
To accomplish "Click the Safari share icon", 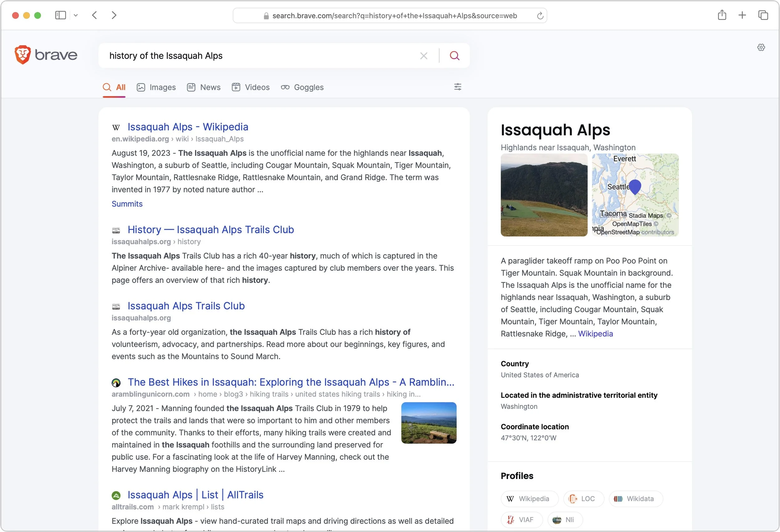I will click(722, 15).
